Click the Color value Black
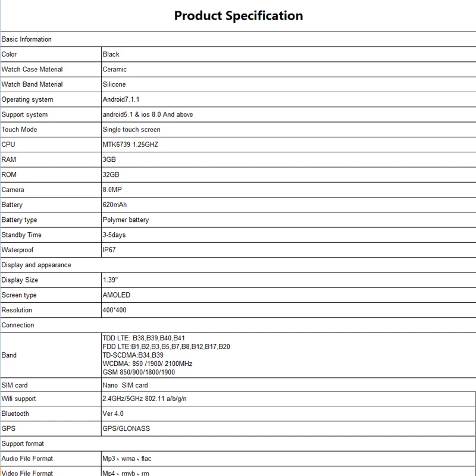476x476 pixels. coord(111,54)
